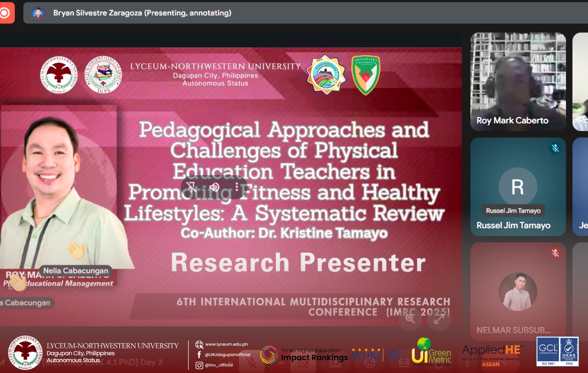This screenshot has height=373, width=588.
Task: Select Roy Mark Caberto's video tile
Action: click(x=518, y=82)
